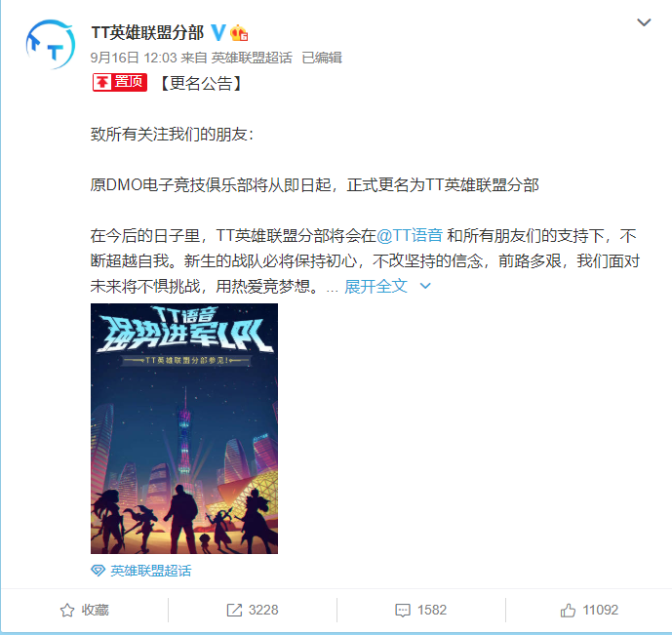This screenshot has width=672, height=635.
Task: Click the gold crown membership icon
Action: (239, 33)
